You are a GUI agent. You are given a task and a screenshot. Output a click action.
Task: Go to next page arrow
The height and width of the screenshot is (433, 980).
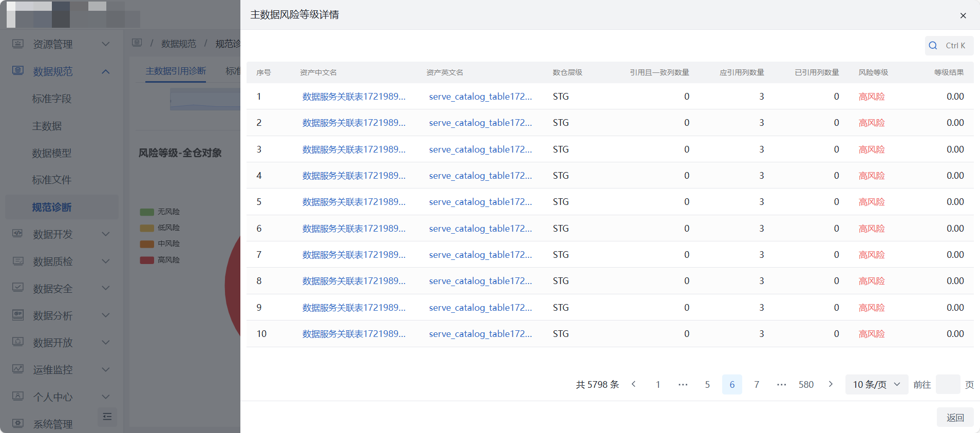pyautogui.click(x=831, y=384)
